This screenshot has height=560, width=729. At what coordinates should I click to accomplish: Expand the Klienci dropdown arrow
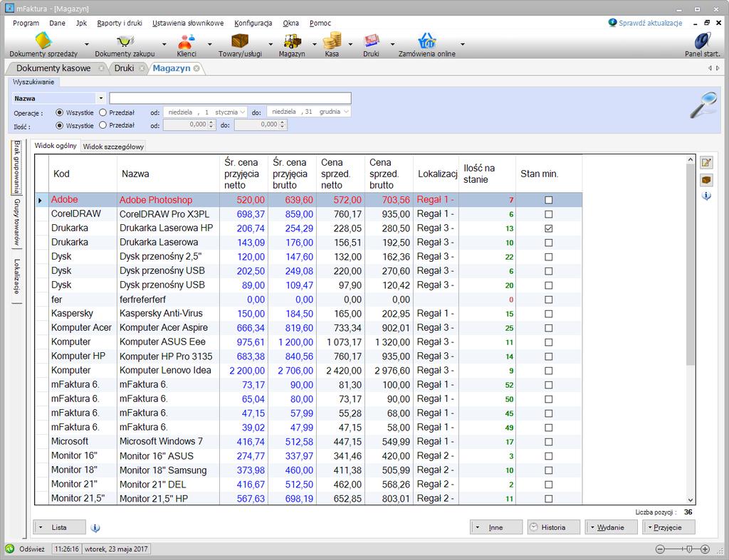pos(210,44)
